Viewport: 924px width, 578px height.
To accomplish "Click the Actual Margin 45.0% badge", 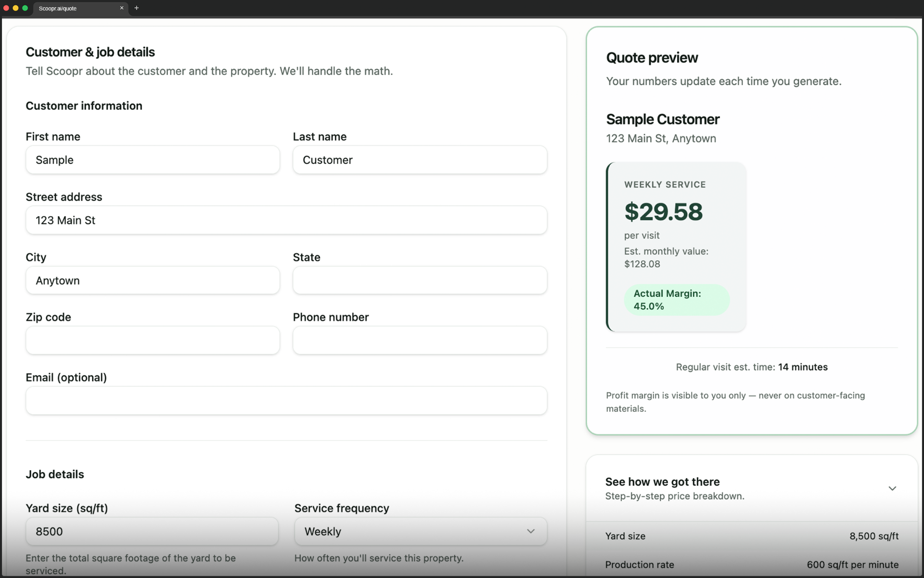I will 677,300.
